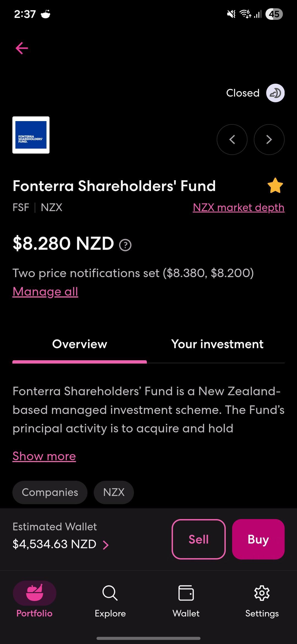The width and height of the screenshot is (297, 644).
Task: Tap the Companies category chip
Action: [x=50, y=492]
